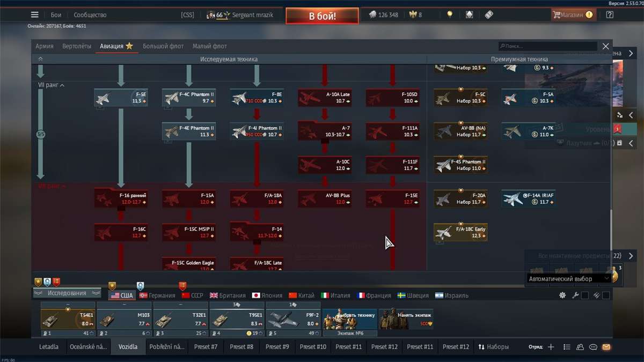This screenshot has height=362, width=644.
Task: Open settings gear beside the nation flags
Action: pos(561,294)
